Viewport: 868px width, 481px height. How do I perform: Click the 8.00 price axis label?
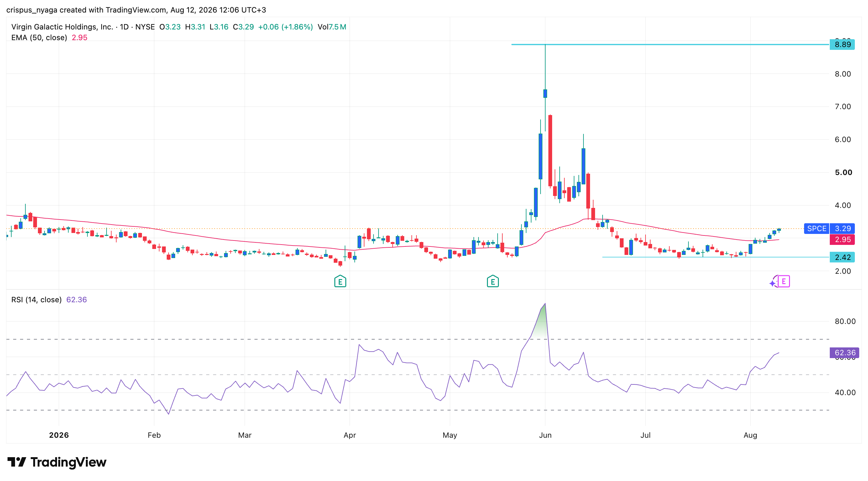point(843,74)
